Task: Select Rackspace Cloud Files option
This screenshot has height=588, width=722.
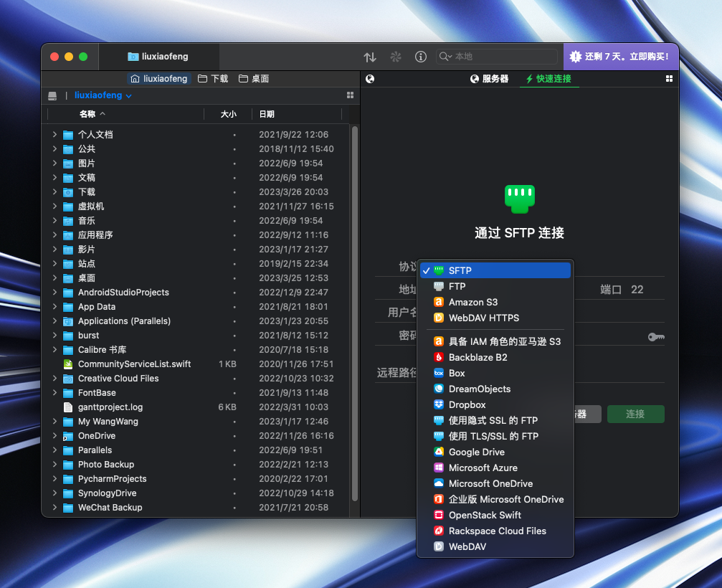Action: (495, 531)
